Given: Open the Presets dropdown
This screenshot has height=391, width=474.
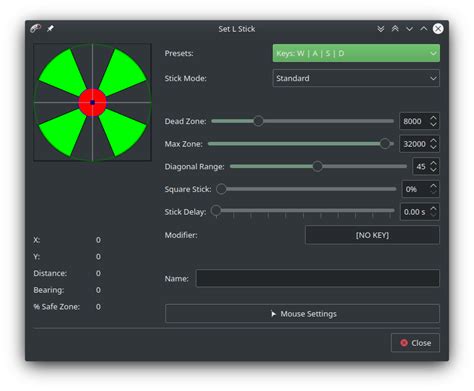Looking at the screenshot, I should click(356, 53).
